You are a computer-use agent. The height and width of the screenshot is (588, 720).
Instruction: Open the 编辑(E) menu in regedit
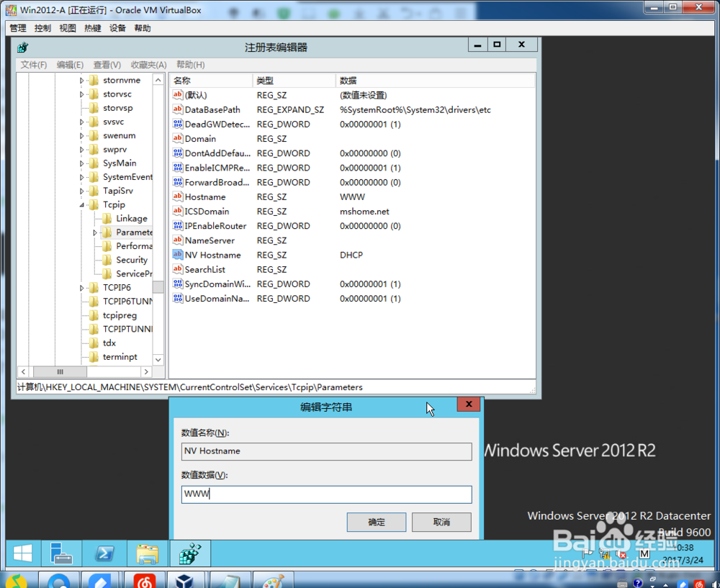coord(70,65)
